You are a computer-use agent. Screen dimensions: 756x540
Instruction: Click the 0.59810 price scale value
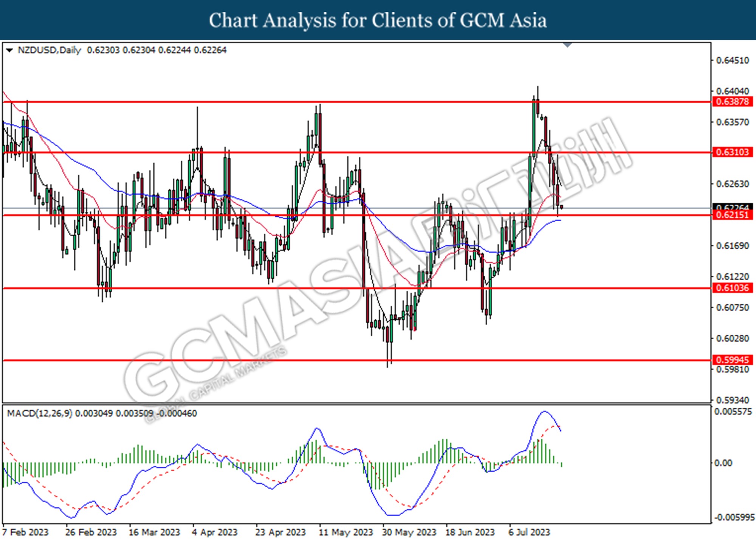click(733, 369)
